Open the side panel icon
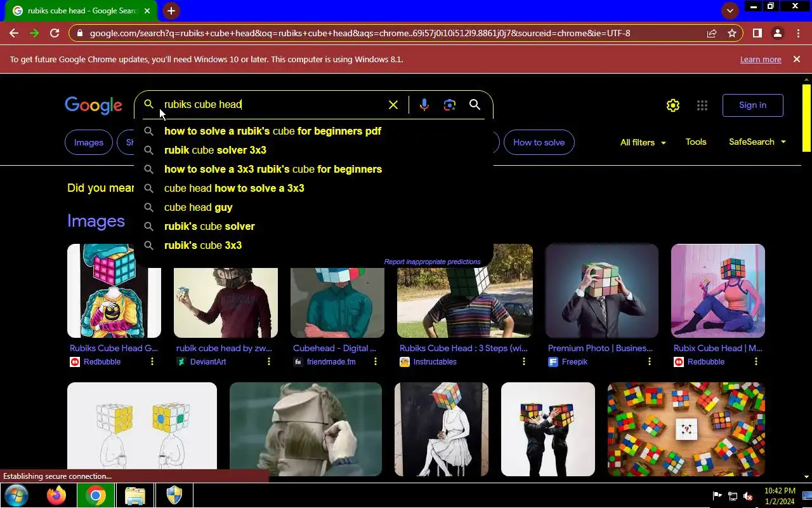The image size is (812, 508). tap(757, 33)
